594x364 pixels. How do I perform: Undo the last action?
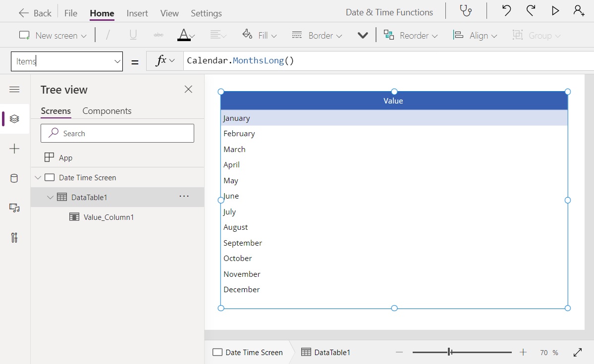(506, 10)
